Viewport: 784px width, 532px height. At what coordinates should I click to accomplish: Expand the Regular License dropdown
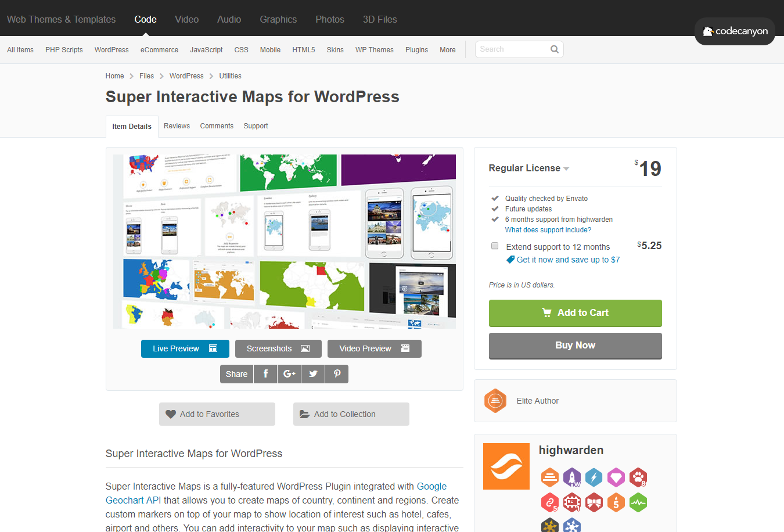528,168
